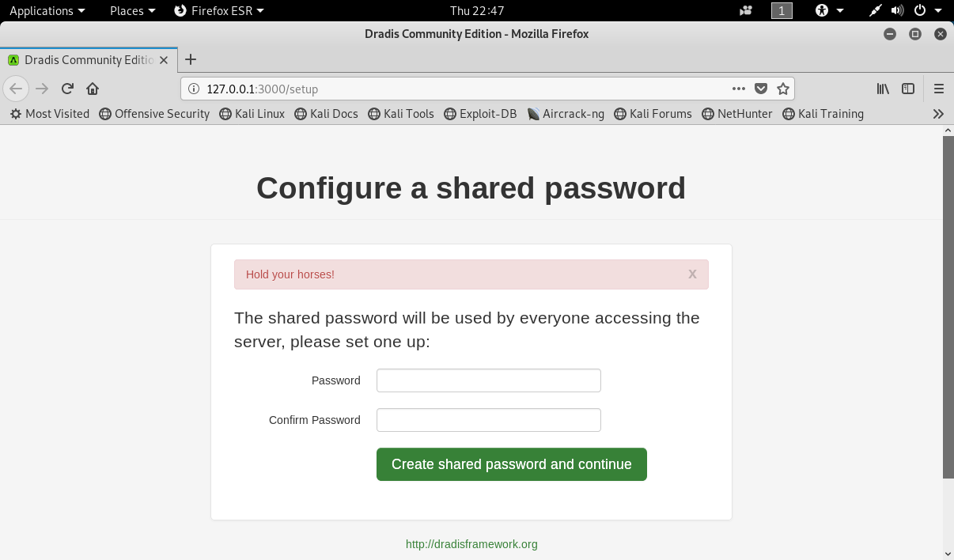The width and height of the screenshot is (954, 560).
Task: Go to the Firefox home page
Action: click(93, 89)
